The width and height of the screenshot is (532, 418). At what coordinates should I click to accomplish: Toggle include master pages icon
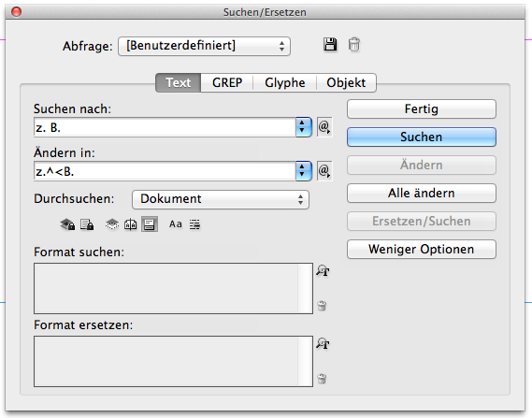click(130, 224)
